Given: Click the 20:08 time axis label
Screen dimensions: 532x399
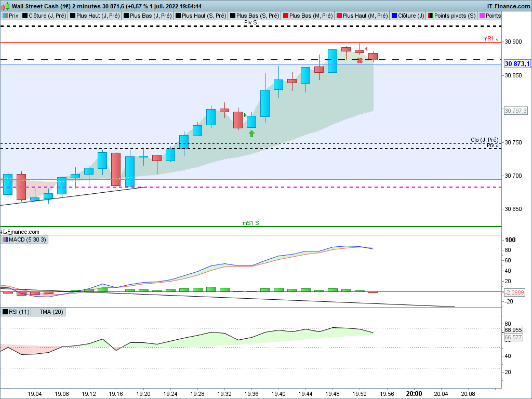Looking at the screenshot, I should coord(468,394).
